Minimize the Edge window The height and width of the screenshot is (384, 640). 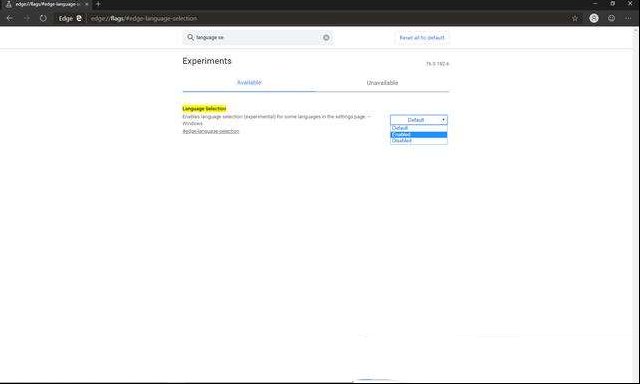coord(595,4)
